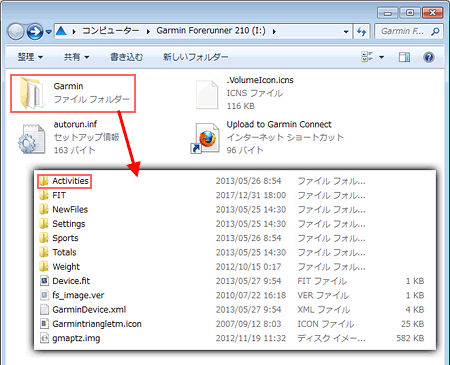Select Garmin Forerunner 210 (I:) breadcrumb
This screenshot has width=450, height=365.
pos(211,31)
